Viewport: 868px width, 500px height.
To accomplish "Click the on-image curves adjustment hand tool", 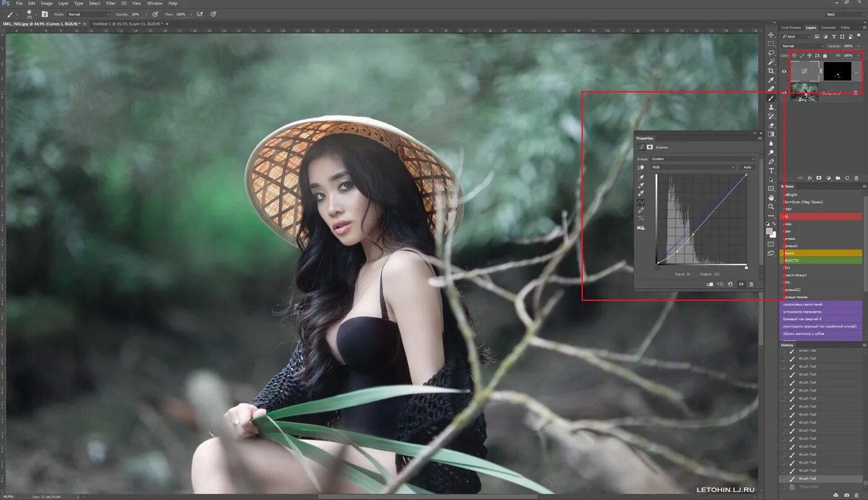I will [x=640, y=167].
